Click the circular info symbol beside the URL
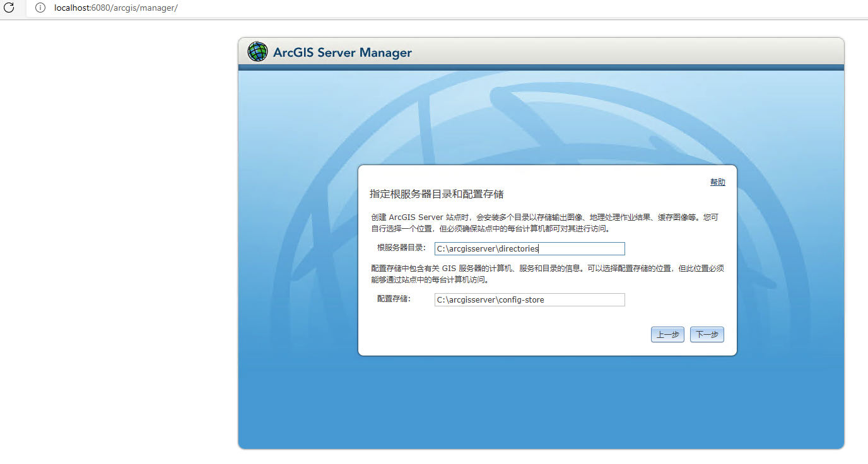This screenshot has width=868, height=464. (40, 9)
